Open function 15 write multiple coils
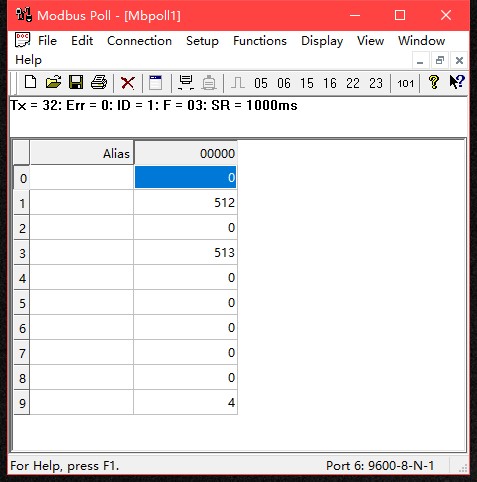This screenshot has width=477, height=482. click(307, 83)
